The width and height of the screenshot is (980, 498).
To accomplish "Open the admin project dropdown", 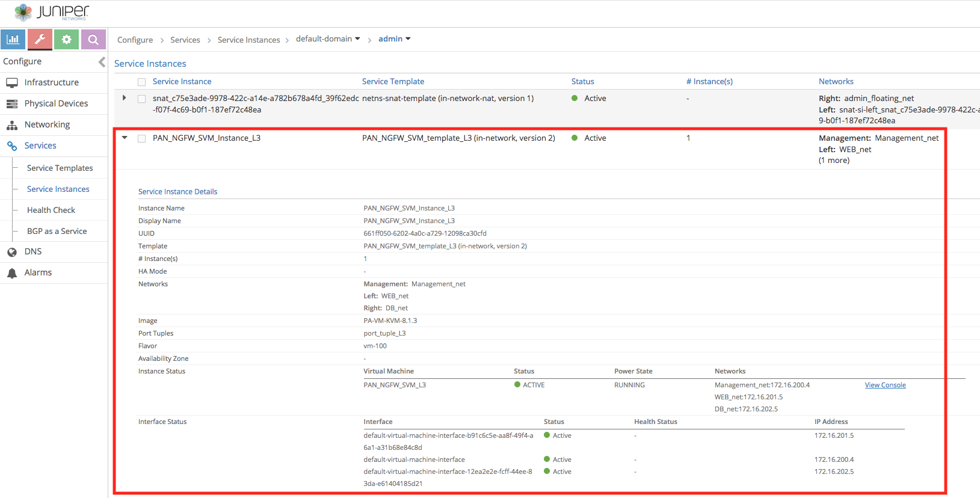I will 395,38.
